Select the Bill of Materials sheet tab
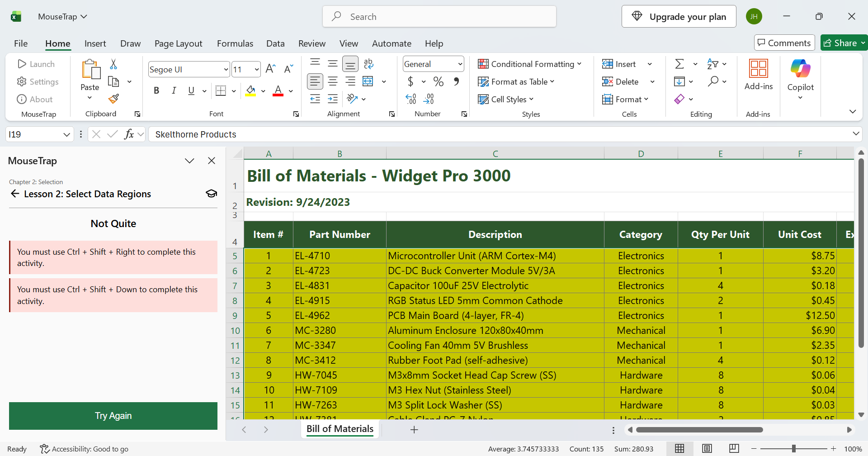This screenshot has width=868, height=456. (x=340, y=429)
